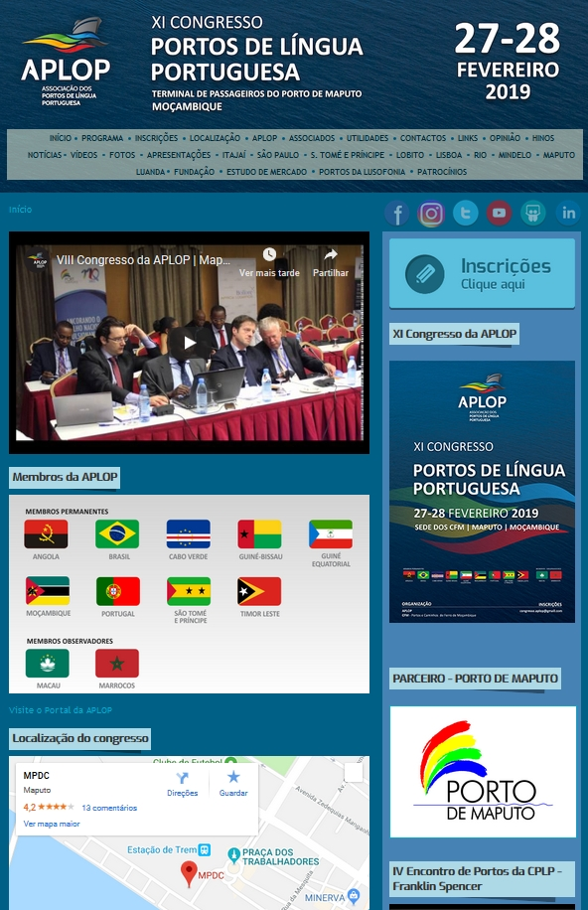Click PARCEIRO - PORTO DE MAPUTO heading
The image size is (588, 910).
[475, 679]
